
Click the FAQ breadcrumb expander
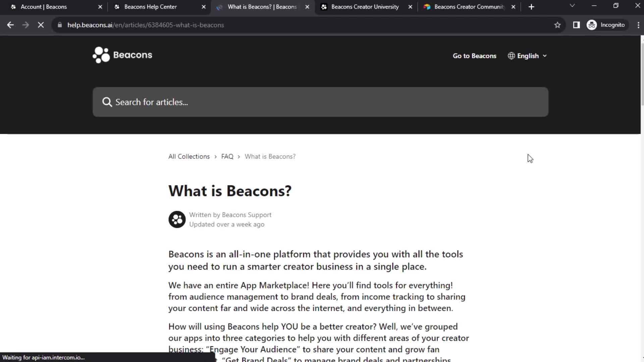239,157
